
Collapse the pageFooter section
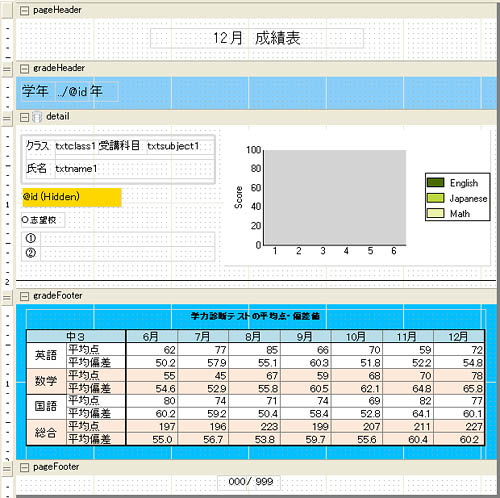24,468
